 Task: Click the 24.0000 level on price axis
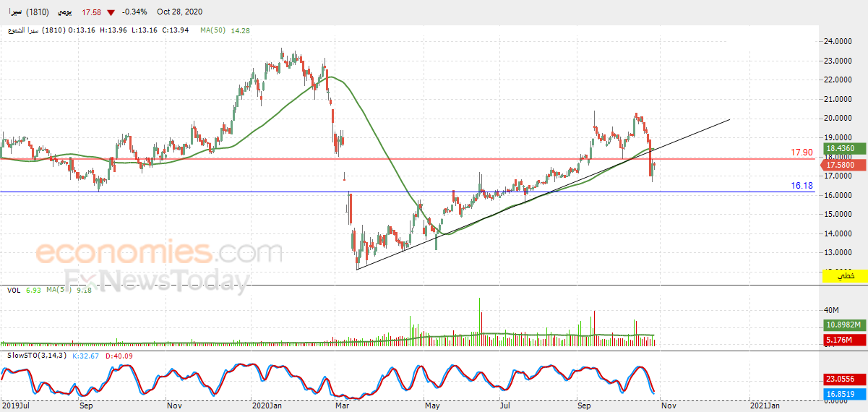coord(840,42)
